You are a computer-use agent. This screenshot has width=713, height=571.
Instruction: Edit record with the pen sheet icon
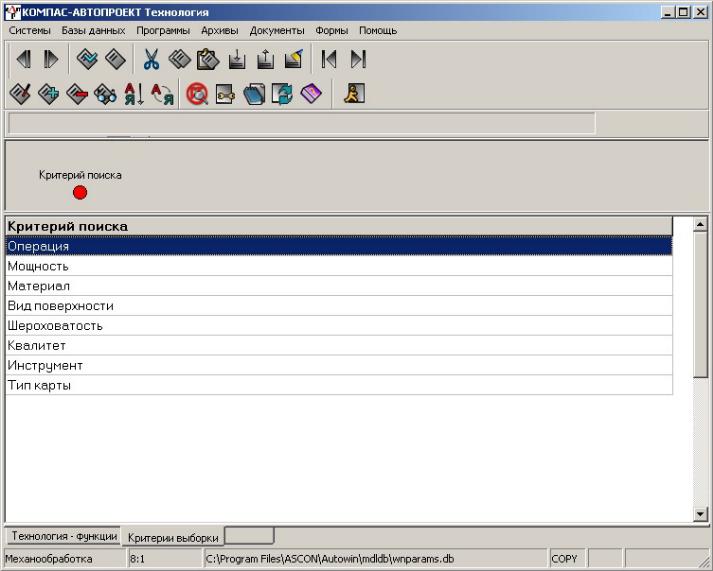click(20, 94)
